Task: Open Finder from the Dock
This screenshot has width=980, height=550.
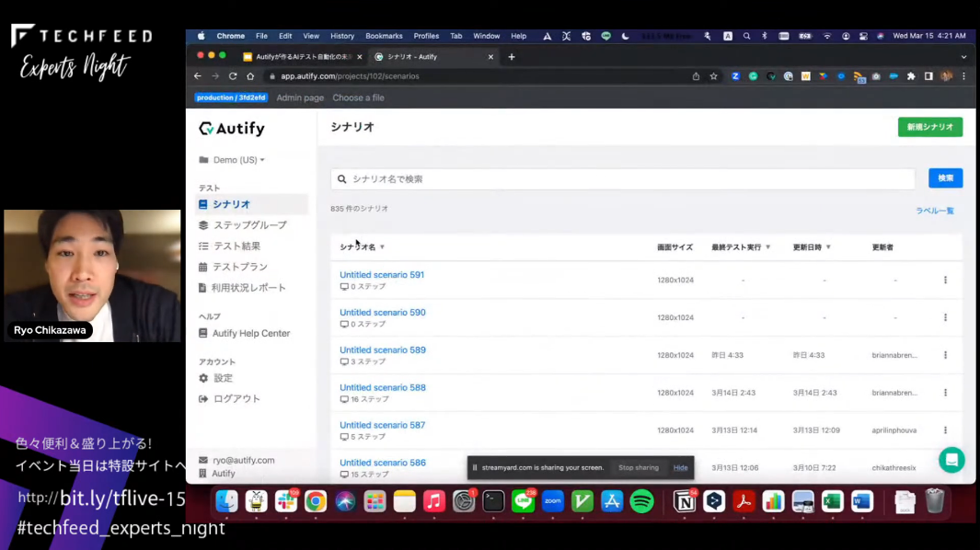Action: 226,501
